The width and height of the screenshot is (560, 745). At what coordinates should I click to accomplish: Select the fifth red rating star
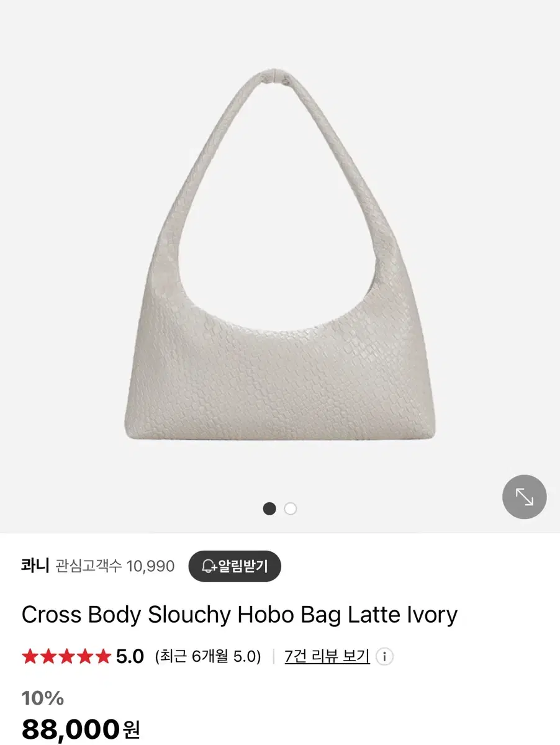point(102,656)
